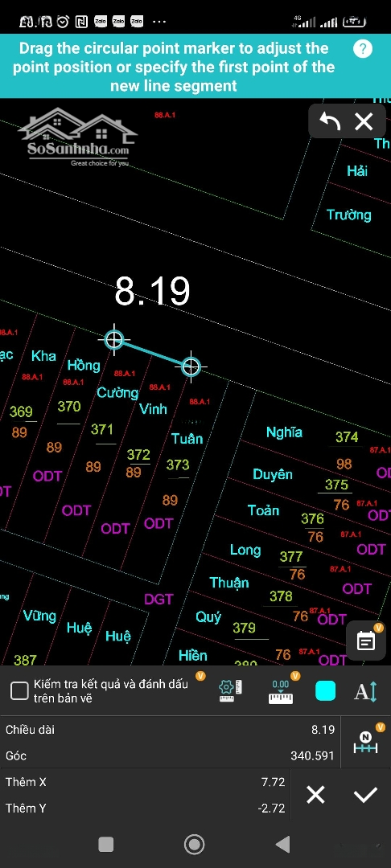Tap owner name 'Tuấn' on the map

click(187, 439)
